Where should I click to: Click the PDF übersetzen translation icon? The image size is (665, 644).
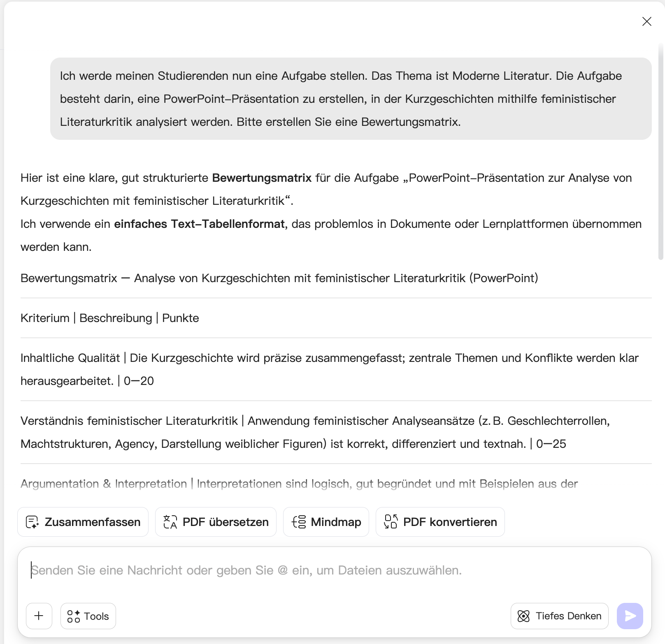tap(170, 522)
